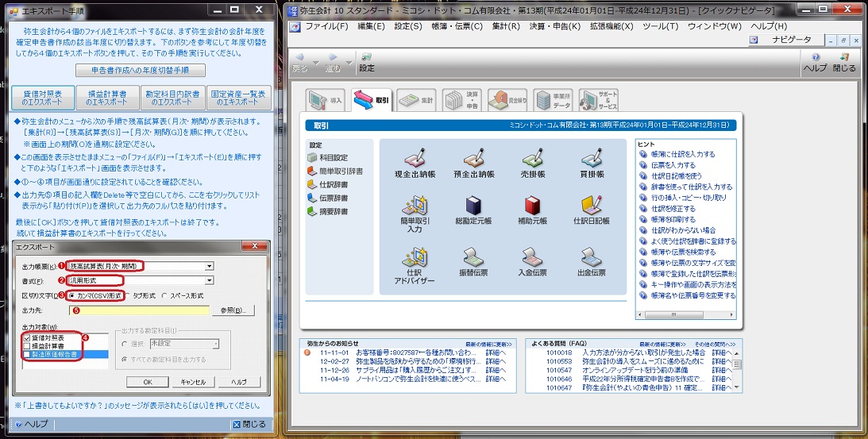
Task: Expand the dropdown arrow next to 進む
Action: pyautogui.click(x=349, y=63)
